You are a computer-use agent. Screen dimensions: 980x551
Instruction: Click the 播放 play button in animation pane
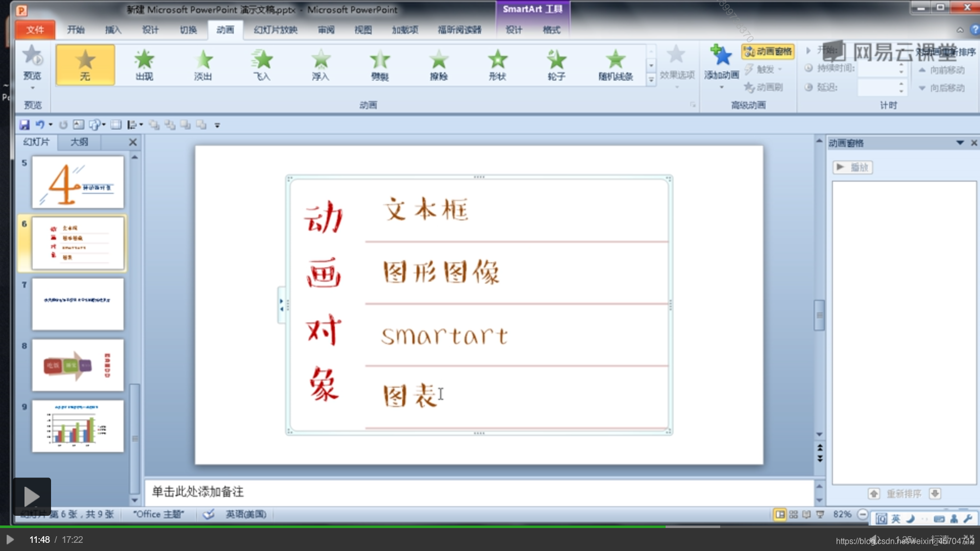point(853,167)
